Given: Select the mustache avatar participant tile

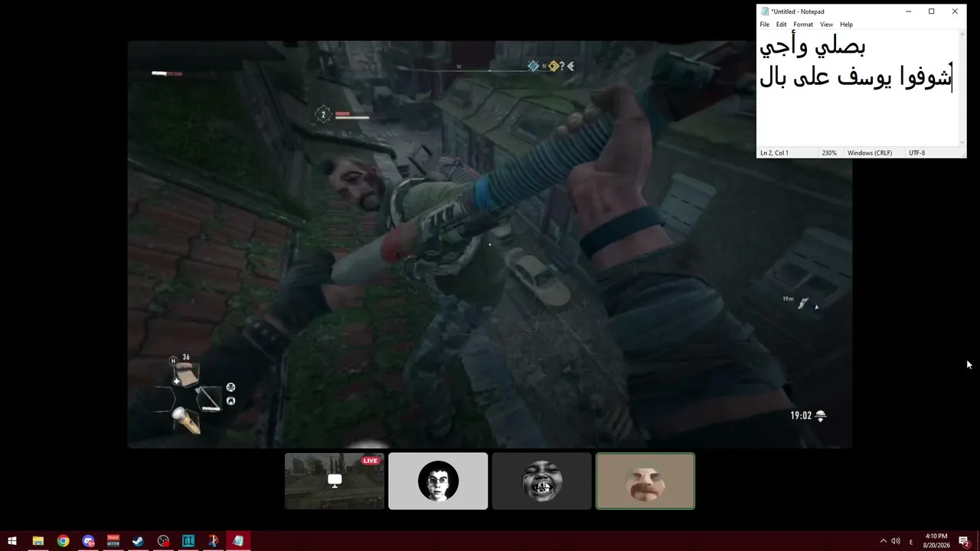Looking at the screenshot, I should (x=645, y=481).
